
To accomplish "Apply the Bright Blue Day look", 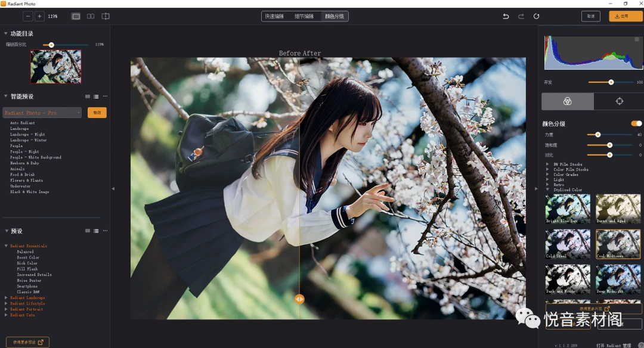I will [568, 209].
